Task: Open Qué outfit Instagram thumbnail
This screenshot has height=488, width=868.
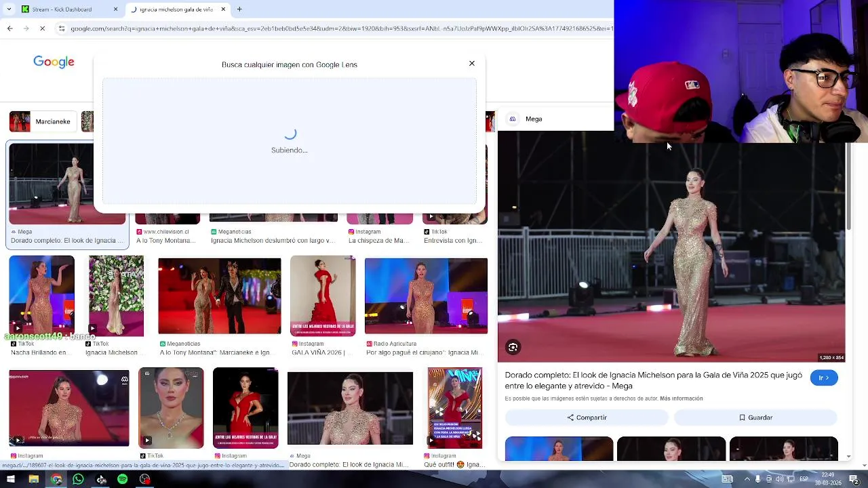Action: pyautogui.click(x=455, y=408)
